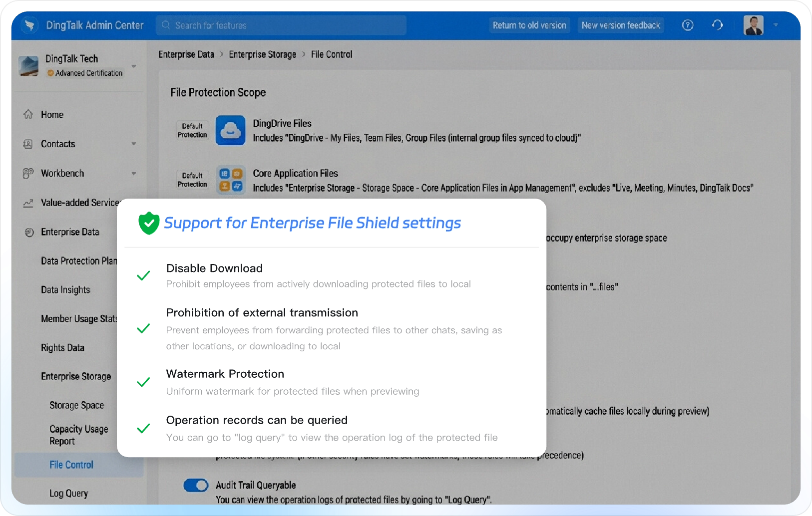
Task: Open Capacity Usage Report submenu item
Action: [x=78, y=435]
